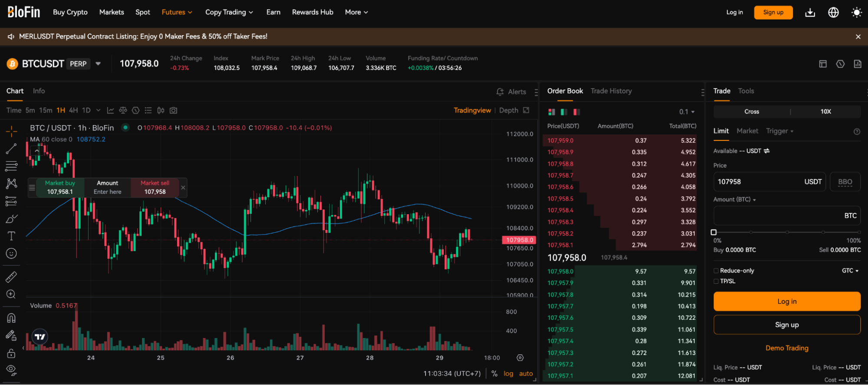Show both bids and asks order book view
This screenshot has height=385, width=868.
551,112
